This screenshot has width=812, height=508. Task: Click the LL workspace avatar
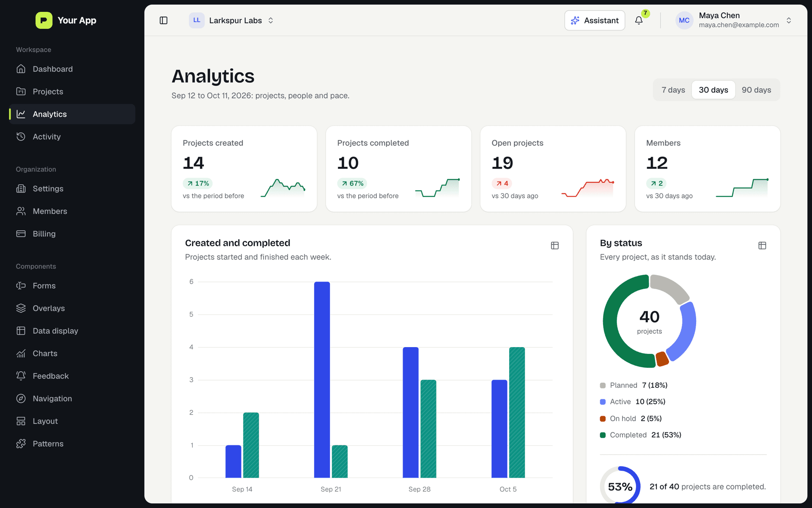click(197, 20)
